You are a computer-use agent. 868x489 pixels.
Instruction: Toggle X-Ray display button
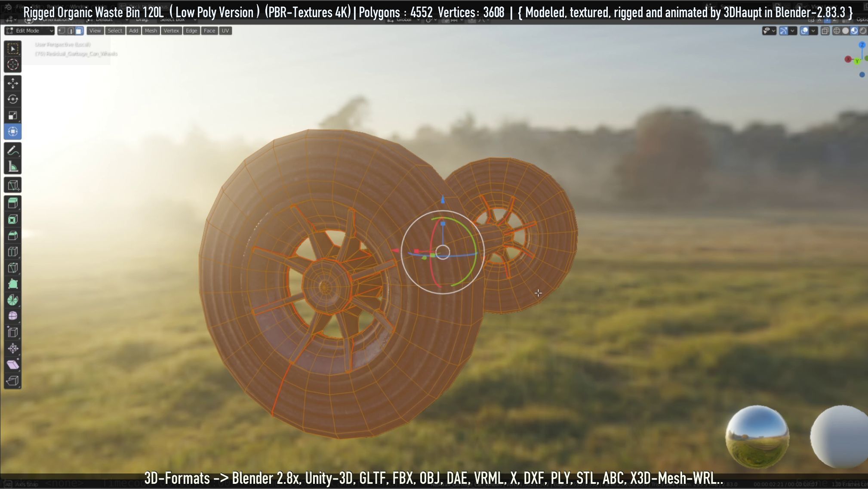click(x=825, y=31)
